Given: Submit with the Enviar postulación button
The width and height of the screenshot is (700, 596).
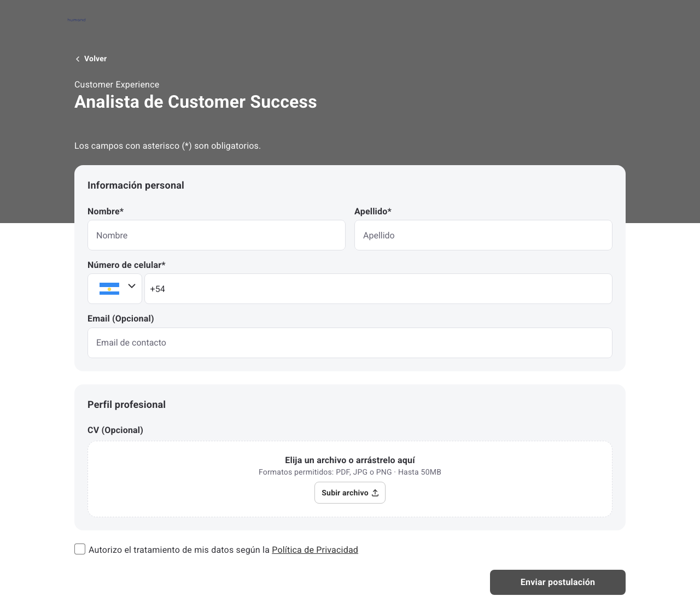Looking at the screenshot, I should [558, 582].
